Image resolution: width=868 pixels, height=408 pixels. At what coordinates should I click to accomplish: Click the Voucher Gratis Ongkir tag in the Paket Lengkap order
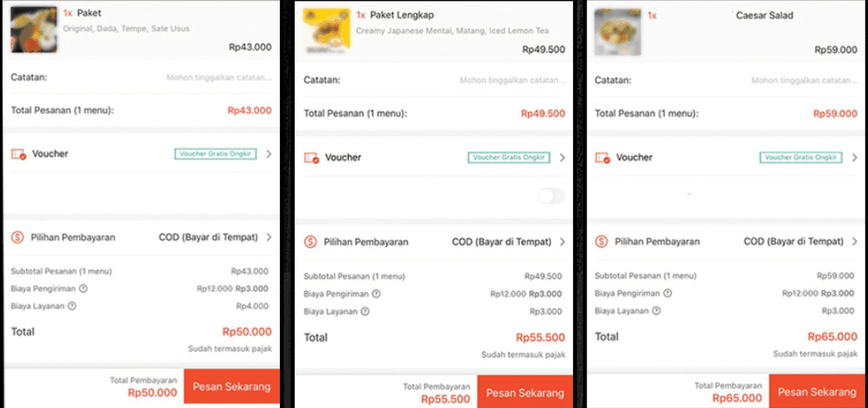[509, 158]
